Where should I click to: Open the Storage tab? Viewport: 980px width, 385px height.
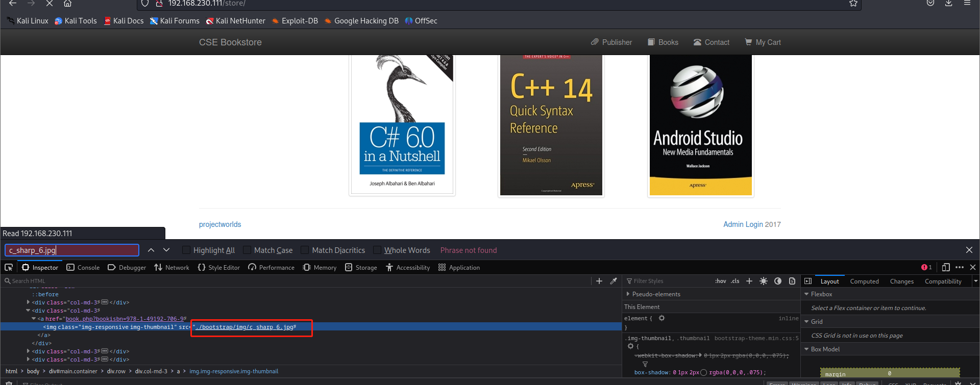coord(361,267)
